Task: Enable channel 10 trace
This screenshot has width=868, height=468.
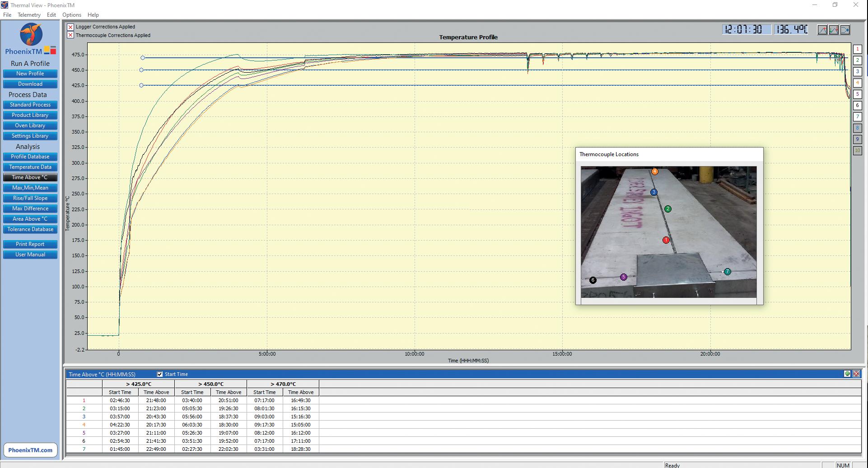Action: 857,151
